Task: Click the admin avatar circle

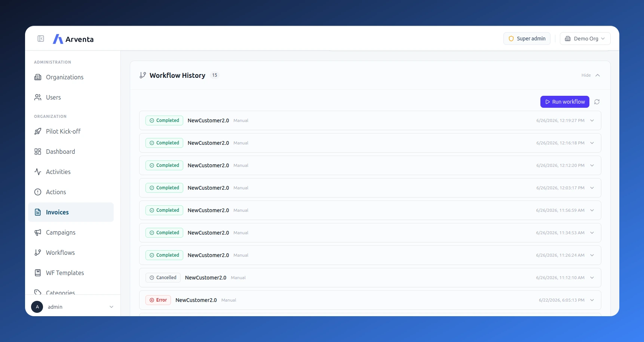Action: click(37, 307)
